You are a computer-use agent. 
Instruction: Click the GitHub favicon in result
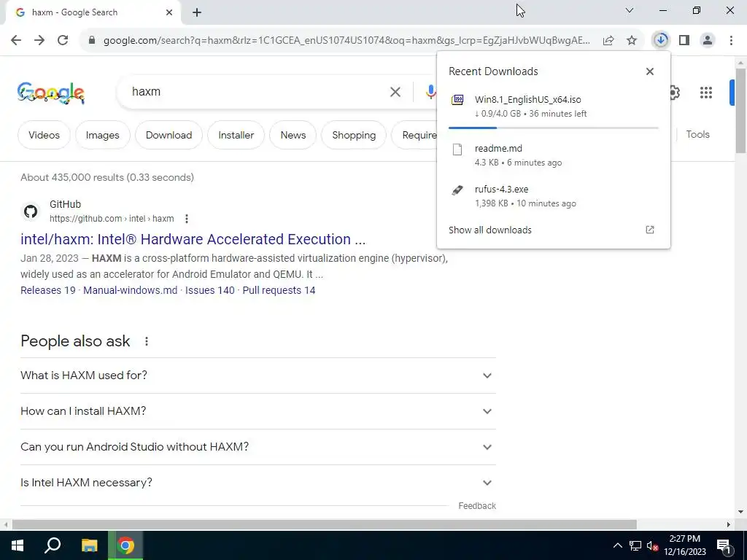[31, 211]
